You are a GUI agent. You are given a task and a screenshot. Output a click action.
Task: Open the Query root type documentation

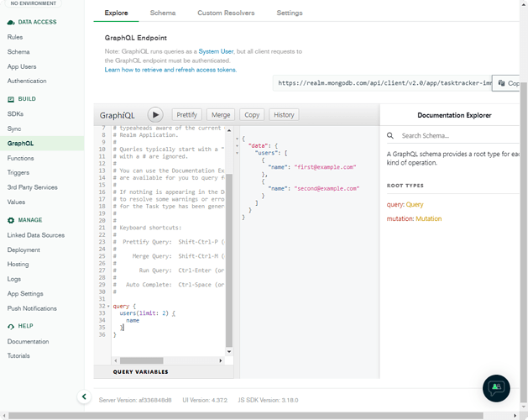point(415,205)
